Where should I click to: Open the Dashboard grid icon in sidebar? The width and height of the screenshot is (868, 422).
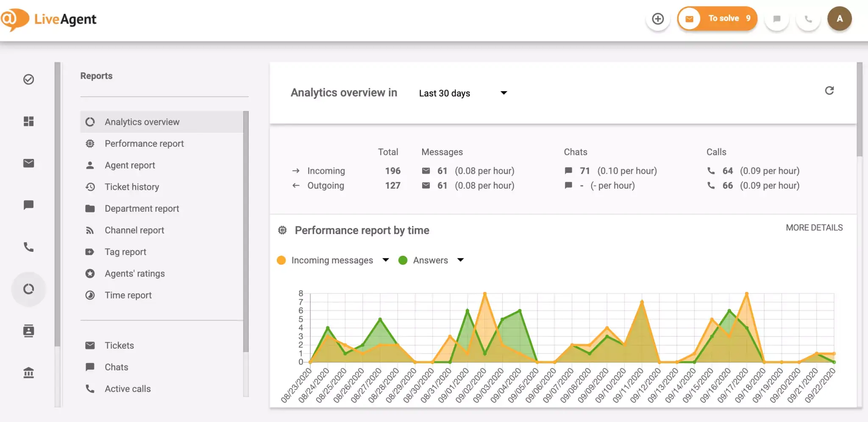pos(28,121)
